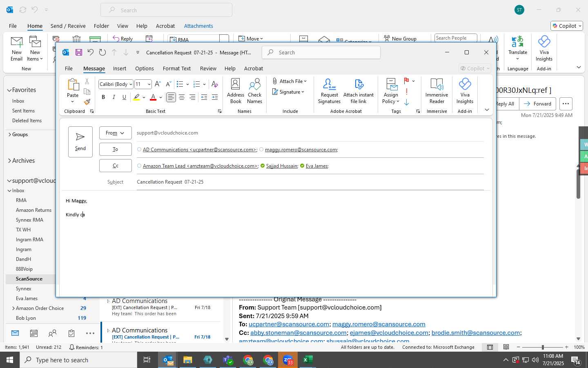
Task: Click the Paste clipboard icon
Action: (x=73, y=84)
